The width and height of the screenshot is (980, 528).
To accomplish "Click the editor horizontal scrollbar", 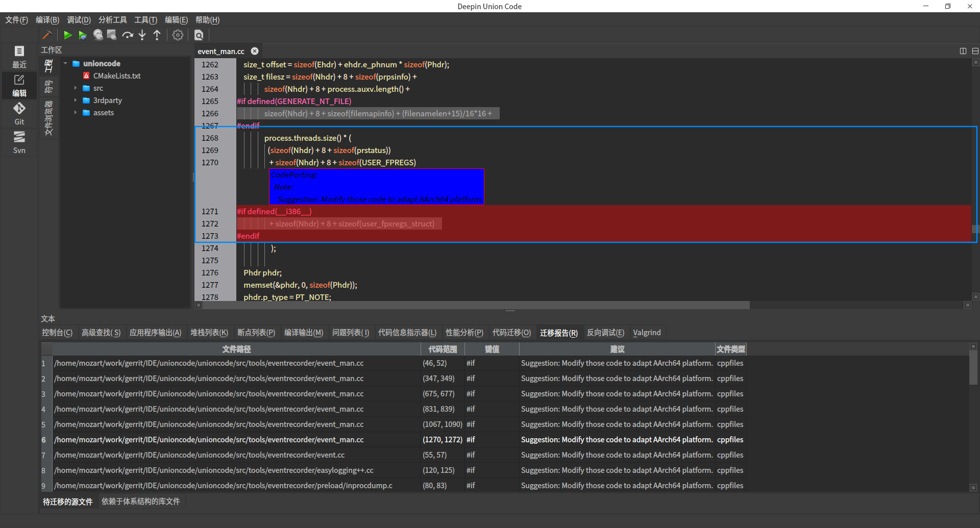I will tap(477, 305).
